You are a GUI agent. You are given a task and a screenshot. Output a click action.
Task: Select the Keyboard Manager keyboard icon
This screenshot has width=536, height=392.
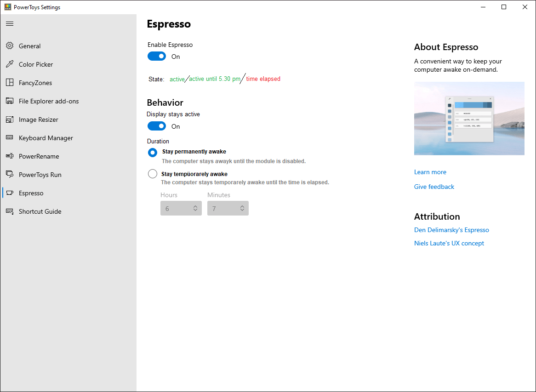(x=10, y=137)
